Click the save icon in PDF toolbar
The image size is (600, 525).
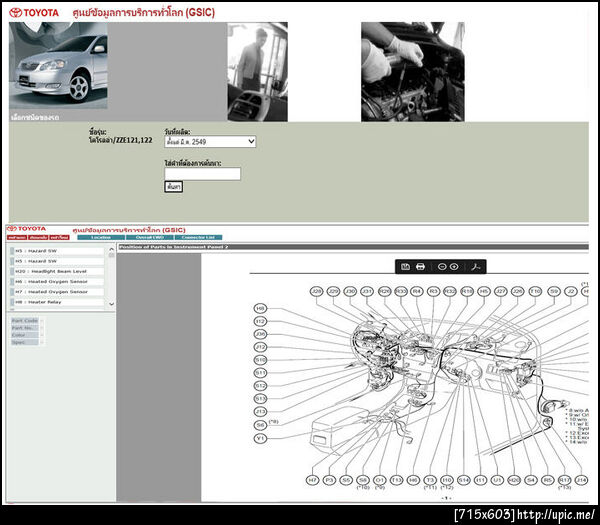(405, 267)
